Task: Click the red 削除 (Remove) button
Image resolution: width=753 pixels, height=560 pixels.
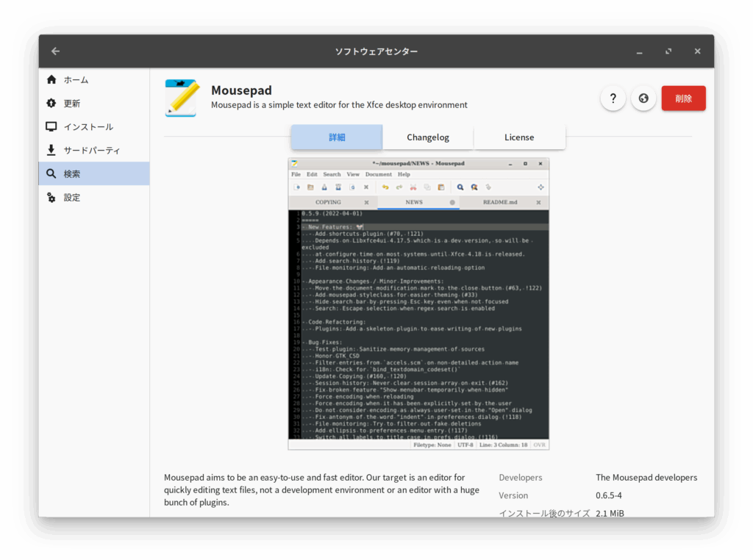Action: pyautogui.click(x=683, y=98)
